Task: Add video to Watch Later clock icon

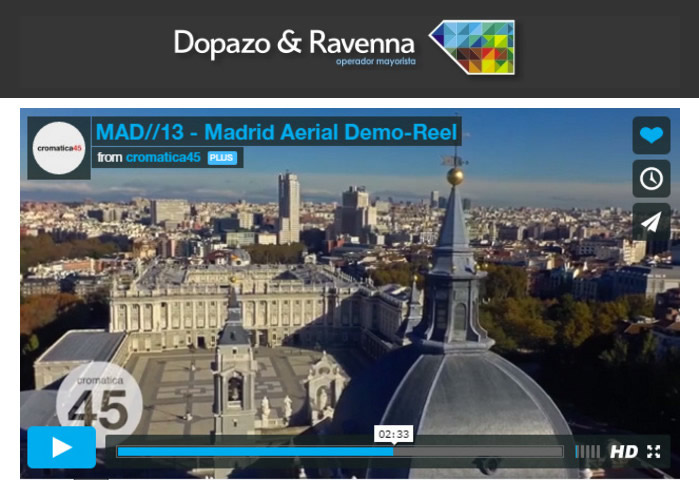Action: point(651,178)
